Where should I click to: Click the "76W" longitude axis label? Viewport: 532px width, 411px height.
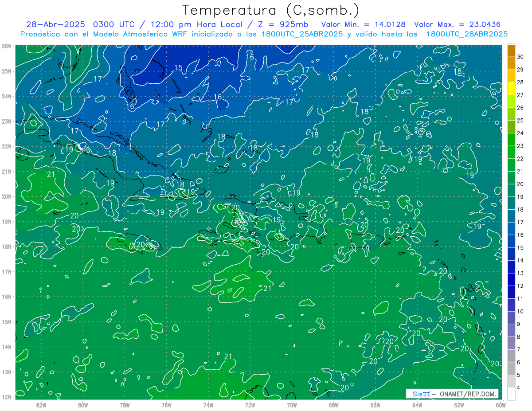[166, 405]
